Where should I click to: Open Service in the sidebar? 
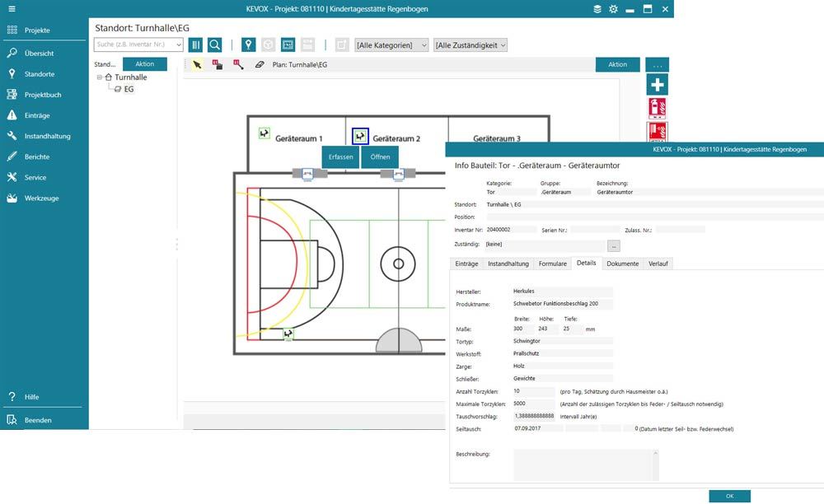tap(35, 177)
